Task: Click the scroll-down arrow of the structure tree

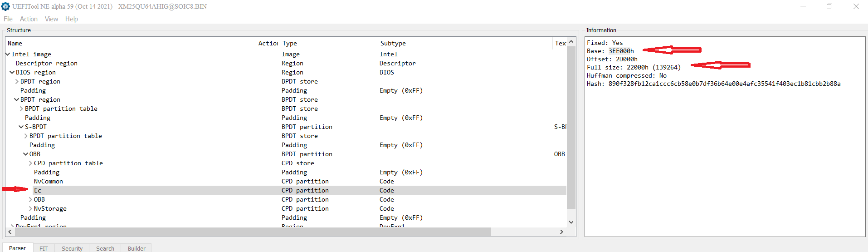Action: tap(571, 222)
